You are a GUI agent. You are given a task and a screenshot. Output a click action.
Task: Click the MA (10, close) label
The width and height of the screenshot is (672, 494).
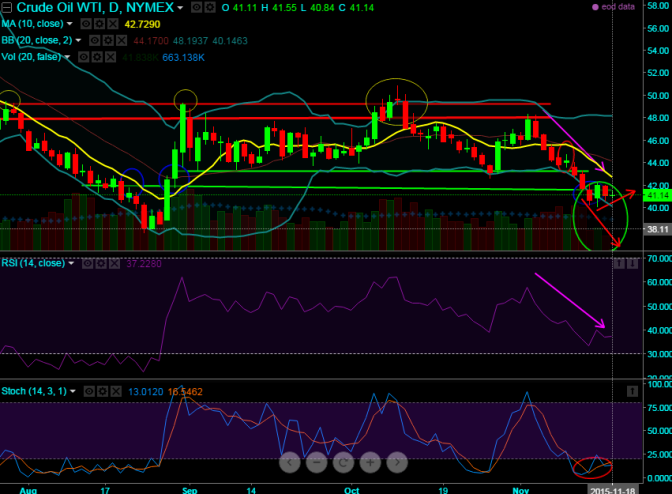pos(32,24)
